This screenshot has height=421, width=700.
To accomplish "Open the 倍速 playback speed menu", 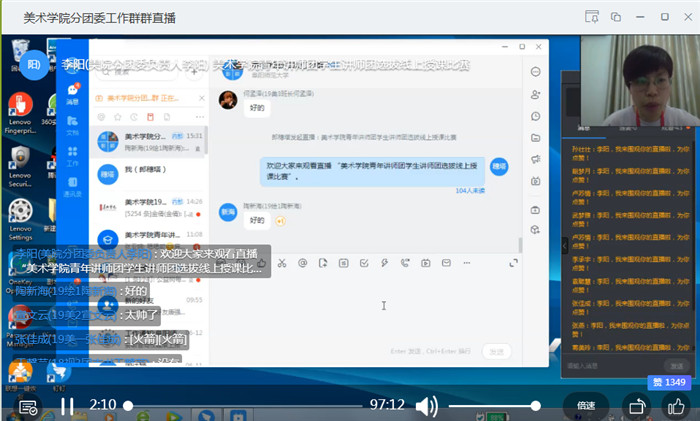I will (586, 405).
